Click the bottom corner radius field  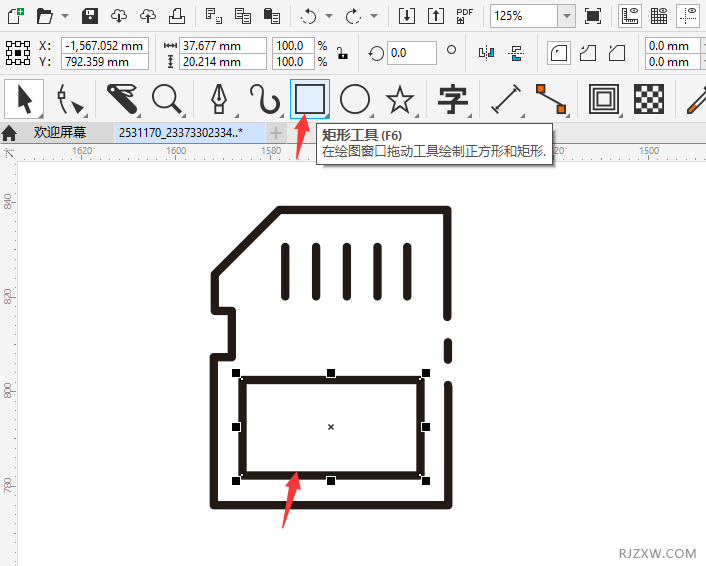point(673,62)
